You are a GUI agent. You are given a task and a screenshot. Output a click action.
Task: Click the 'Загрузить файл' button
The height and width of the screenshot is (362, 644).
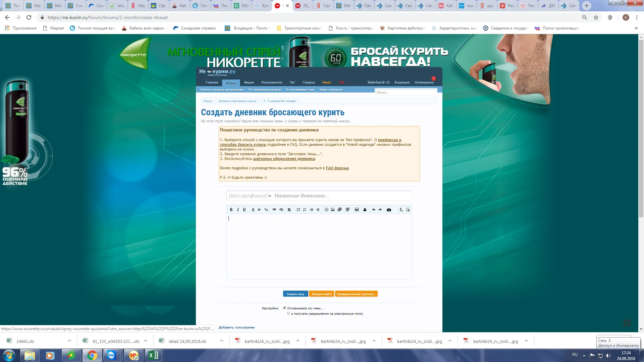pyautogui.click(x=321, y=294)
